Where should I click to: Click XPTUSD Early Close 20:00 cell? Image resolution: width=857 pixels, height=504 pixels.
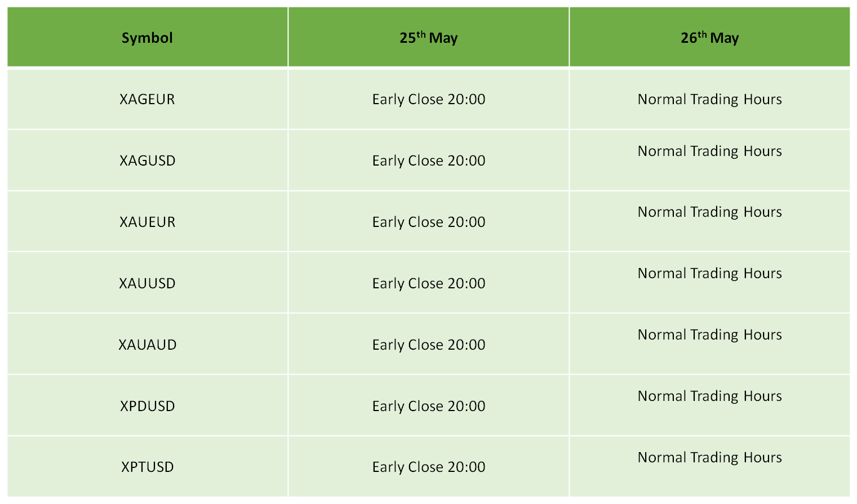tap(428, 467)
